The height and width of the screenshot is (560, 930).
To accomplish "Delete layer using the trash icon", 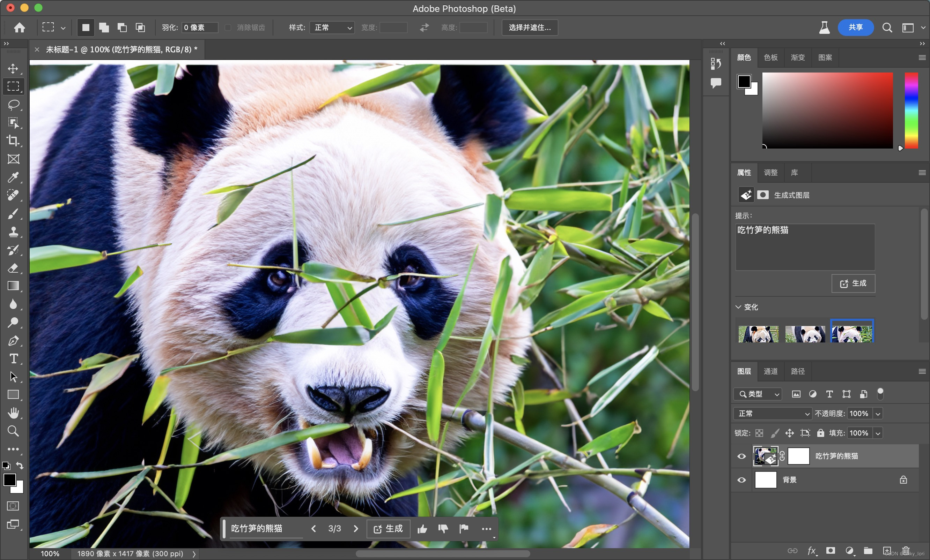I will coord(906,551).
